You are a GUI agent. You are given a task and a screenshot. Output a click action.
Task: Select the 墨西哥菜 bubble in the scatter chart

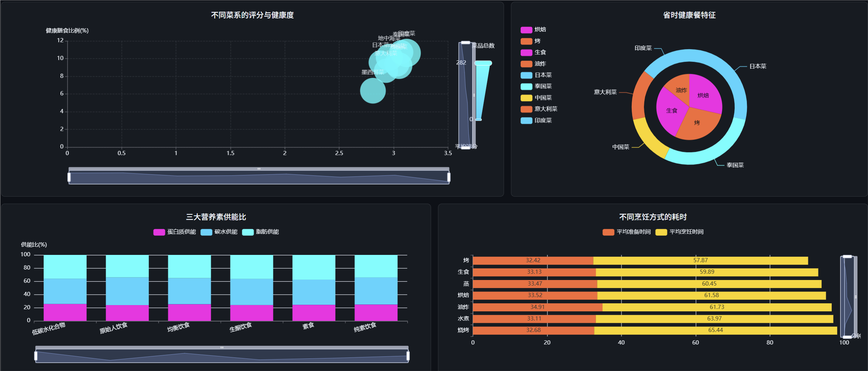click(x=373, y=91)
